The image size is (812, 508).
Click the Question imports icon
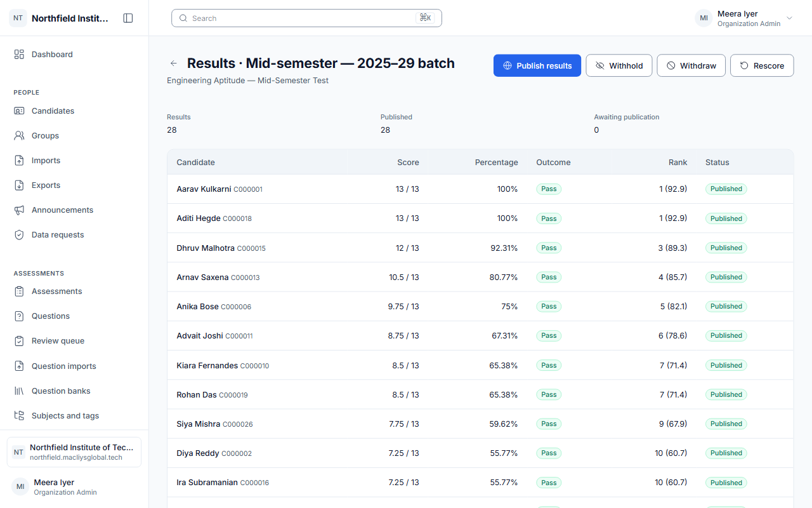[x=19, y=366]
